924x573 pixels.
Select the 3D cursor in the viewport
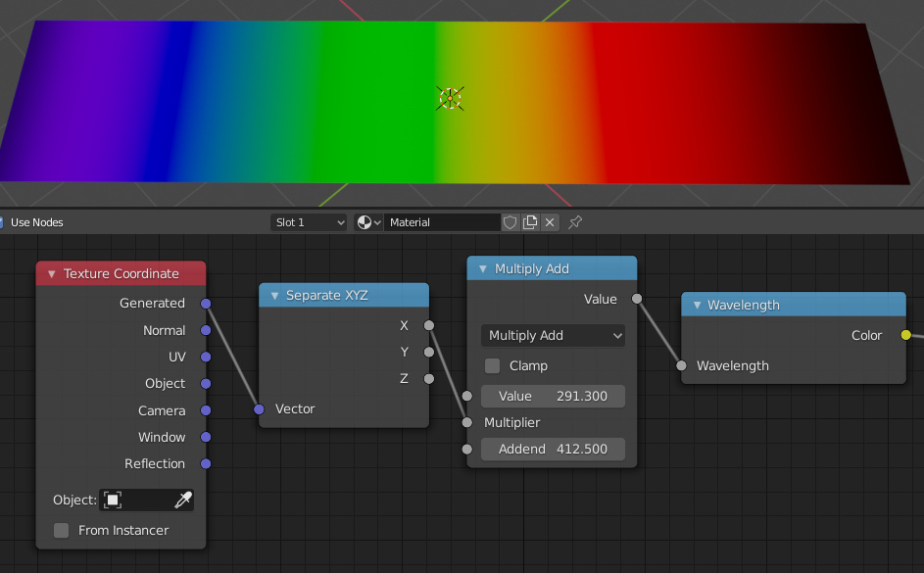click(x=450, y=98)
